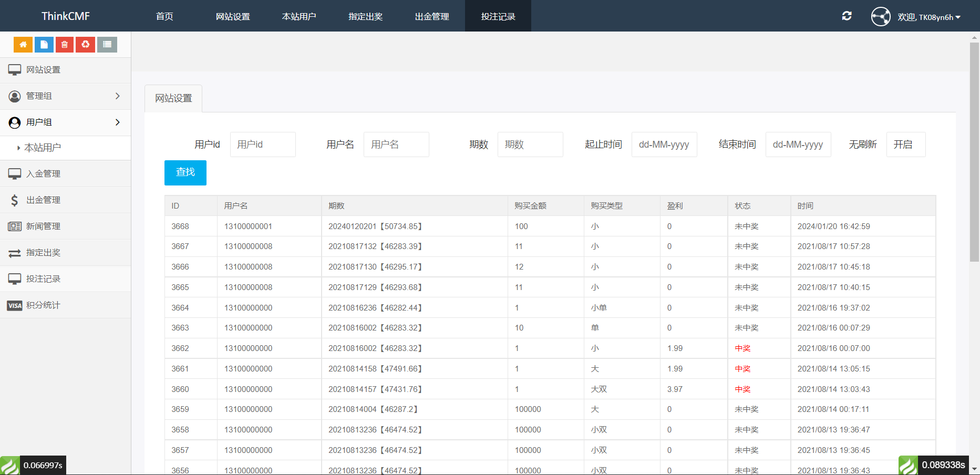Click the dollar icon beside 出金管理
Screen dimensions: 980x475
15,200
